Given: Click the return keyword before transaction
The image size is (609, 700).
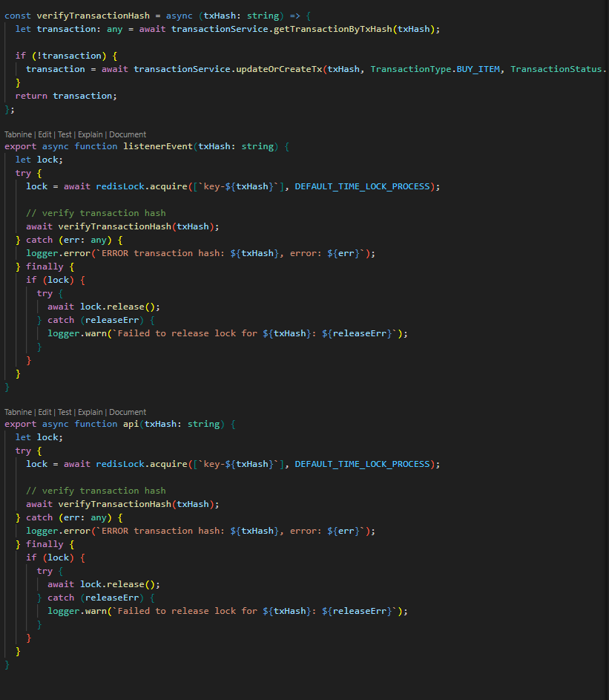Looking at the screenshot, I should coord(31,96).
